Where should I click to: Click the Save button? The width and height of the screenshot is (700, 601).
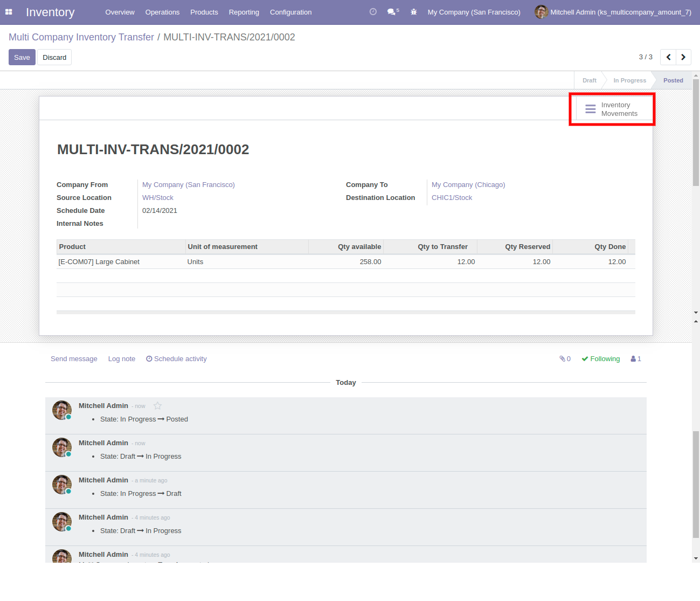(22, 57)
